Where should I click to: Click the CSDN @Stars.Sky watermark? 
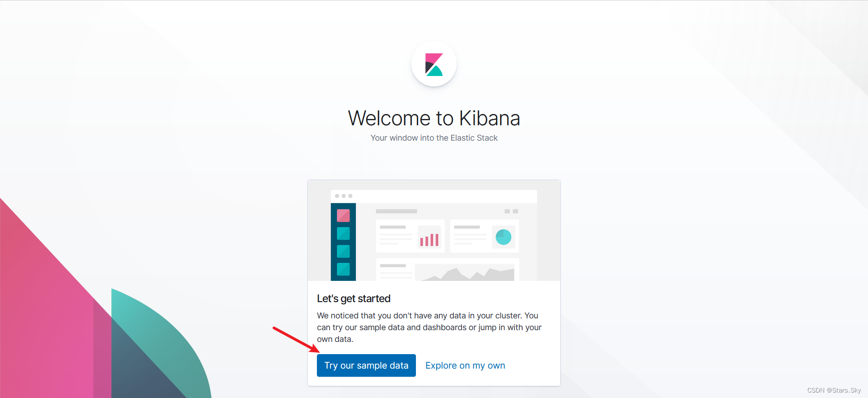(834, 390)
